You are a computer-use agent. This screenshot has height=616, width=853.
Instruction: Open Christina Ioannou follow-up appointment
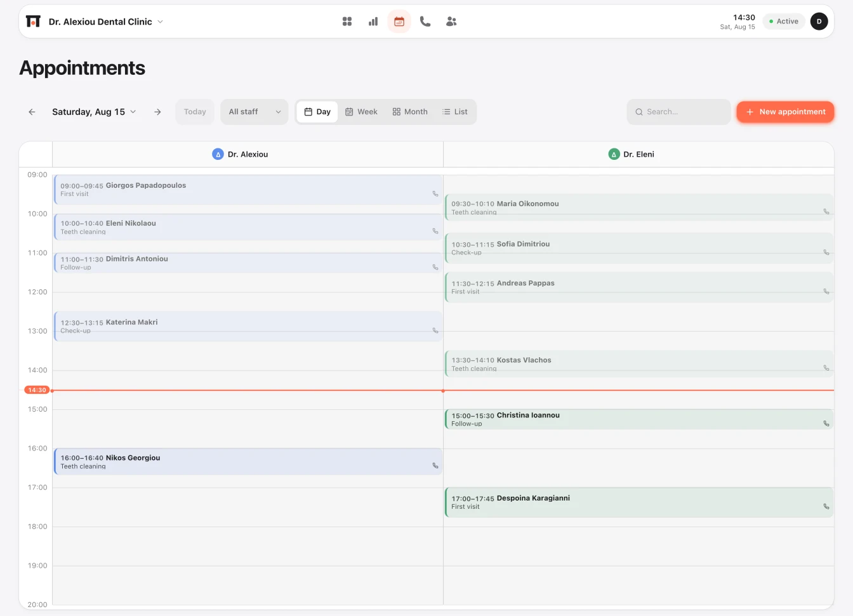[x=639, y=419]
